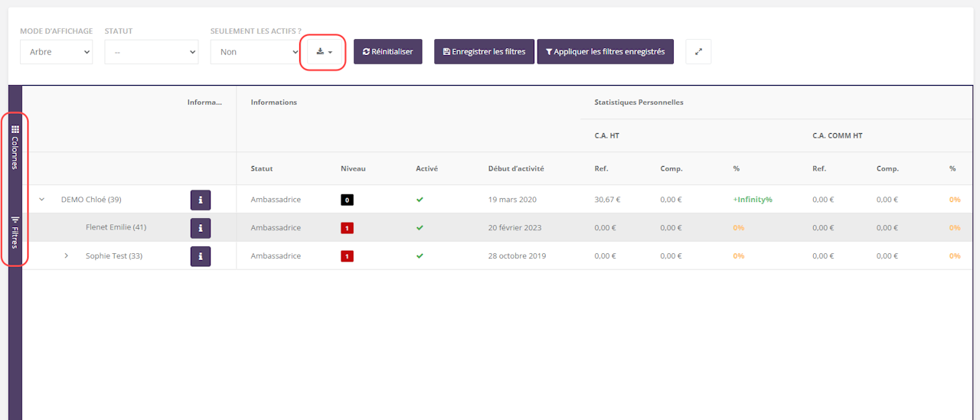Click the fullscreen expand icon
The width and height of the screenshot is (980, 420).
pos(698,52)
